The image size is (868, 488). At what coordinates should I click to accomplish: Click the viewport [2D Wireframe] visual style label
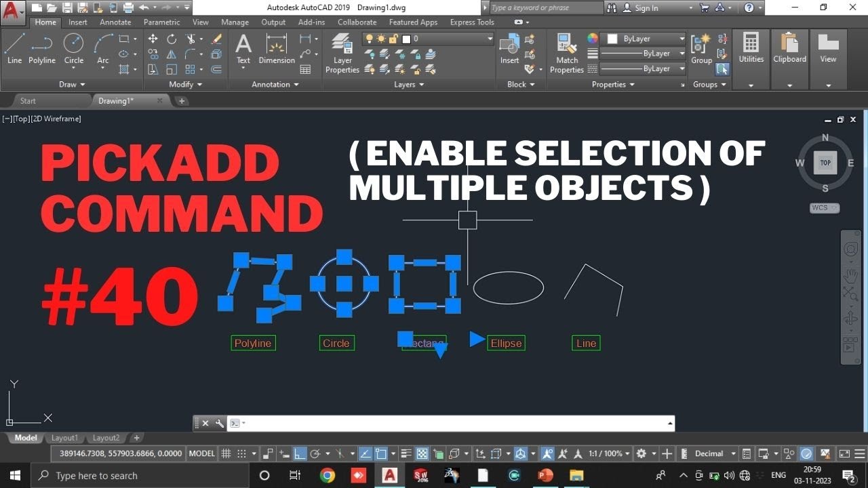[x=56, y=119]
